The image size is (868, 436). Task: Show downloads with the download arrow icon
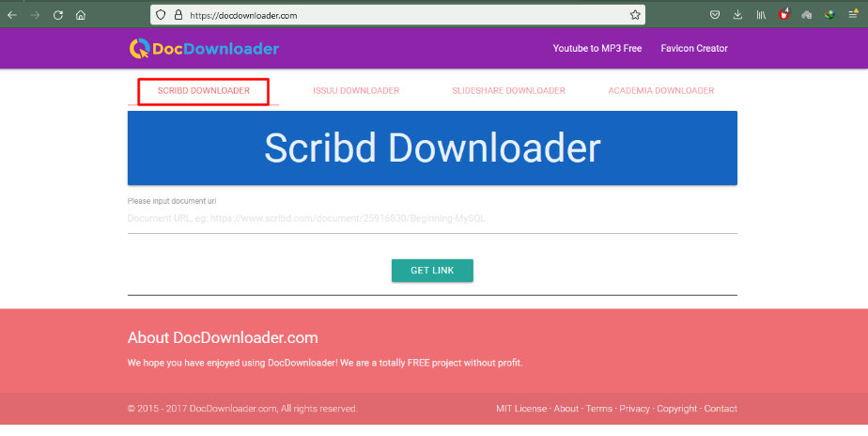coord(737,15)
